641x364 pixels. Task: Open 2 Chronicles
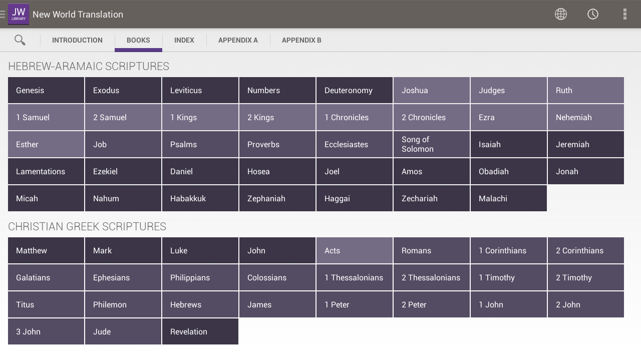click(432, 117)
